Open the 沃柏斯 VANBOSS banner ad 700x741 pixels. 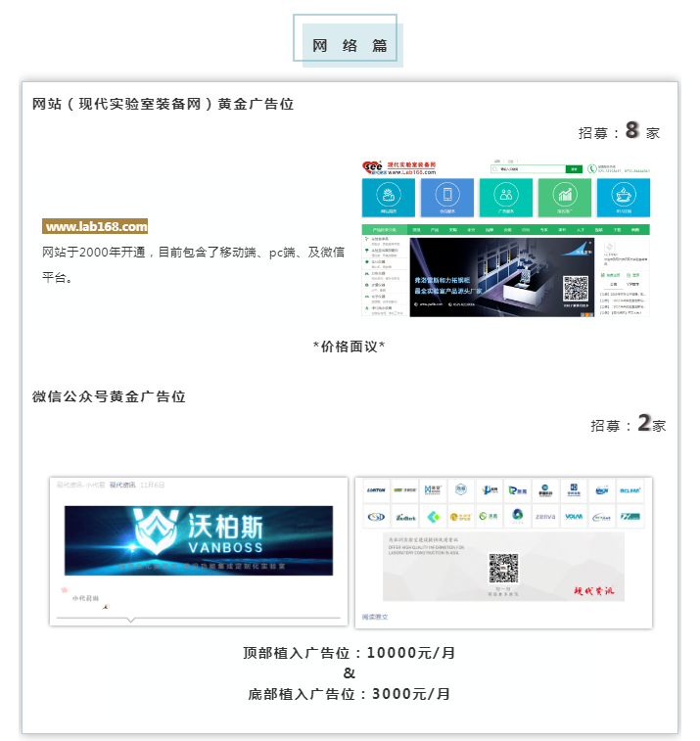tap(198, 539)
